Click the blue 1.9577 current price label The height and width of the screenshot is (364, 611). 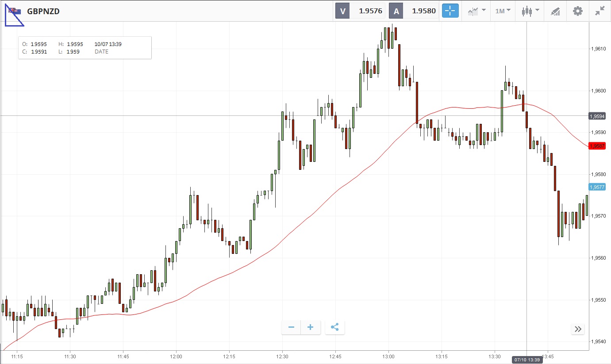[597, 187]
